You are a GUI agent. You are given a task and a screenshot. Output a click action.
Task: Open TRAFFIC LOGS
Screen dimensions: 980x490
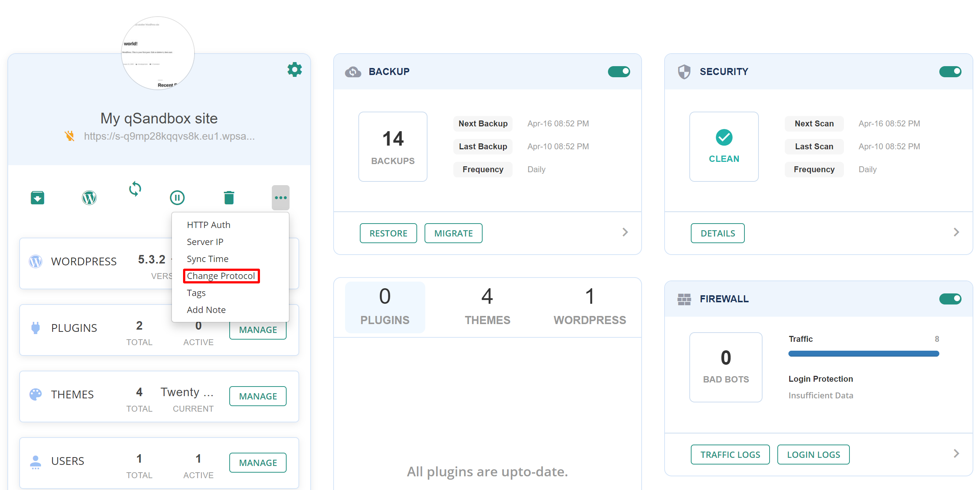730,454
